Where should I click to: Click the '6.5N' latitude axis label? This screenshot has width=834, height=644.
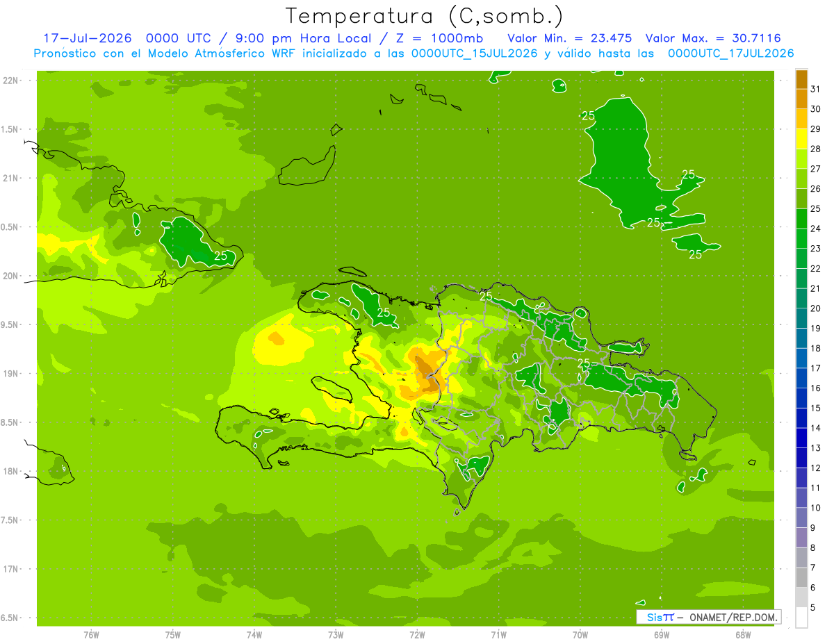[10, 618]
